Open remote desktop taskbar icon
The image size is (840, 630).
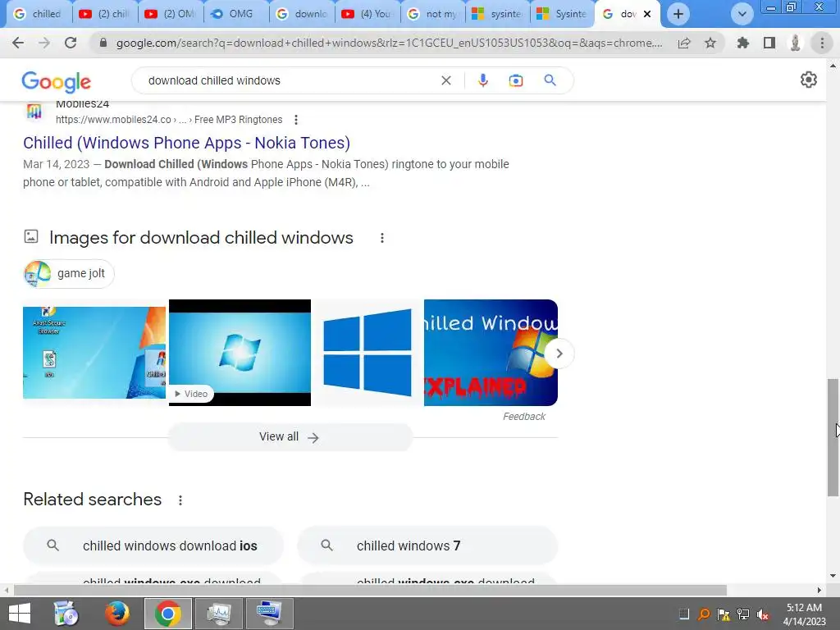click(269, 614)
